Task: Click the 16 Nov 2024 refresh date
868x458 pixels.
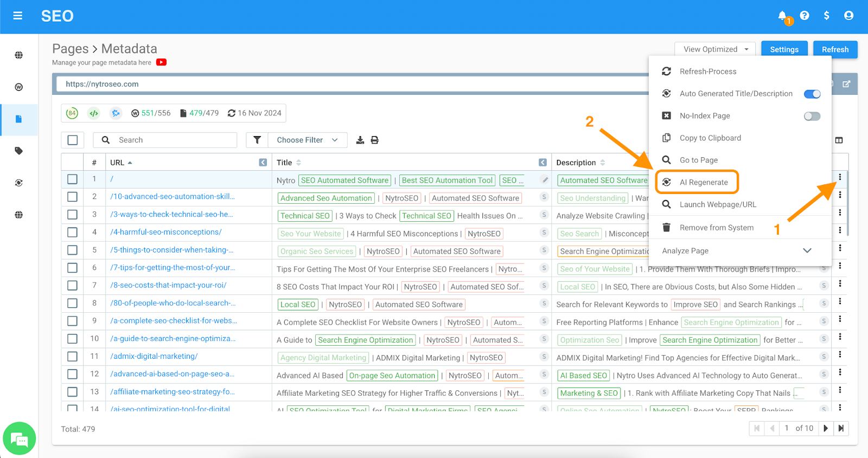Action: pos(254,113)
